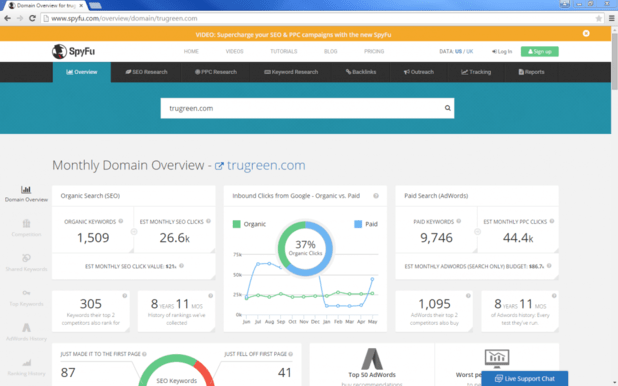This screenshot has width=618, height=386.
Task: Click help icon beside AdWords budget
Action: point(549,266)
